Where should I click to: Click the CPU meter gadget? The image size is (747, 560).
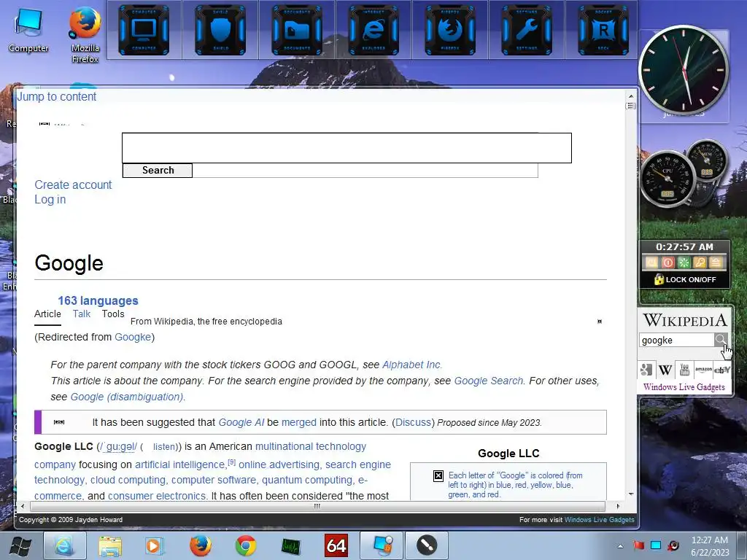(x=667, y=179)
